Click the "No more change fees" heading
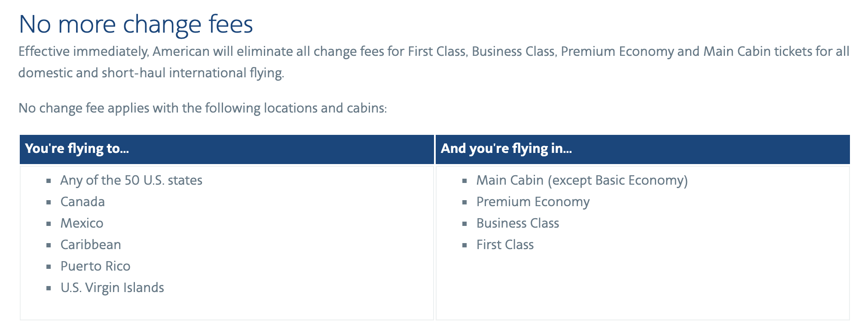The height and width of the screenshot is (335, 868). coord(136,24)
